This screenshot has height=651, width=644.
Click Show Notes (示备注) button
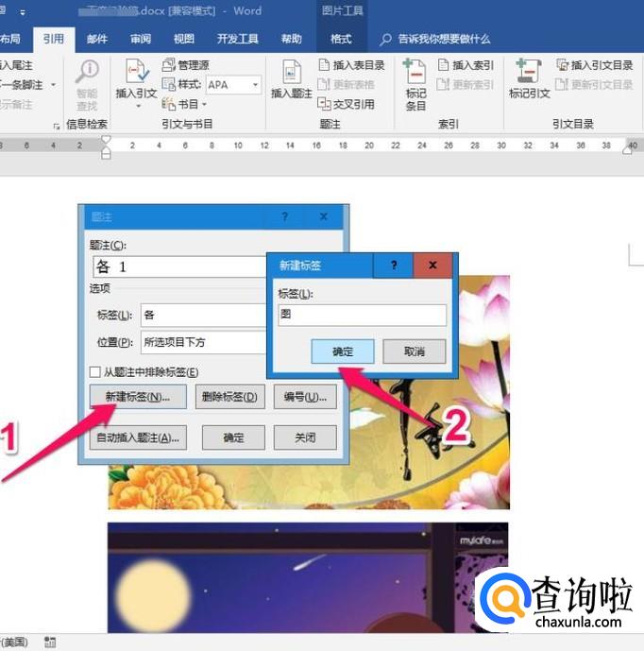[x=16, y=104]
